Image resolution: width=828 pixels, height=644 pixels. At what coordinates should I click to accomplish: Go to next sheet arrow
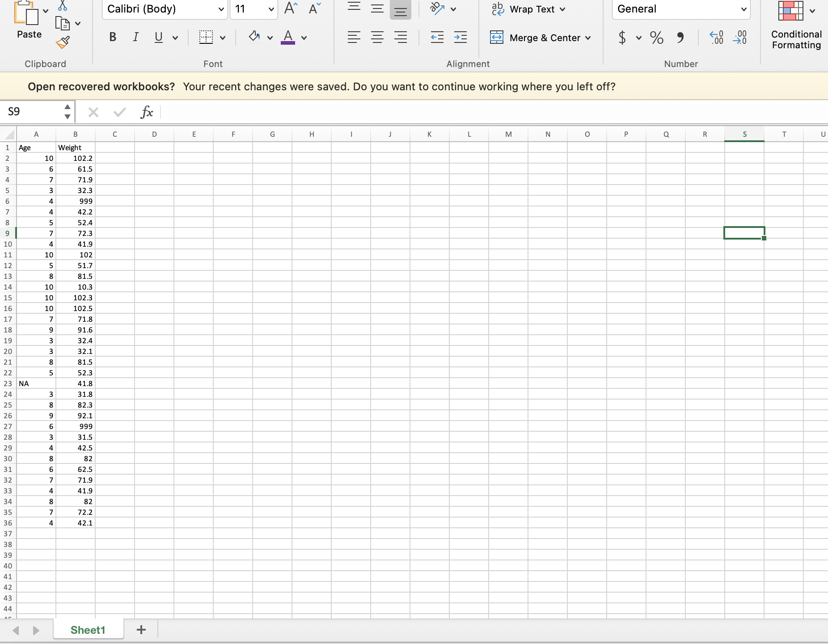[x=36, y=630]
